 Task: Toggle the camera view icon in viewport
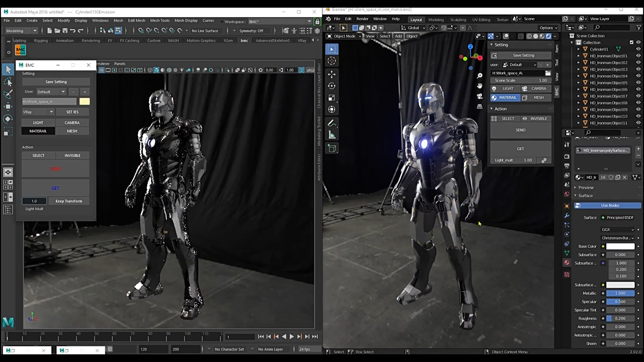tap(479, 96)
